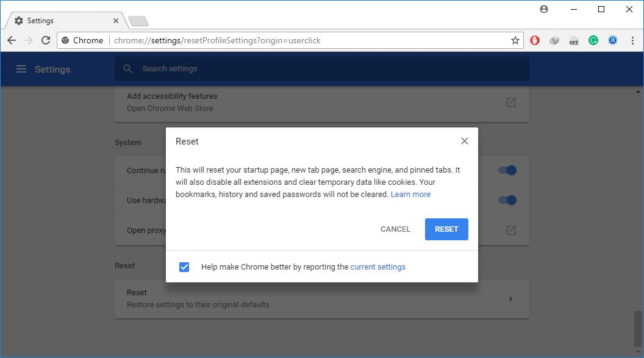The height and width of the screenshot is (358, 644).
Task: Minimize the Chrome window
Action: point(574,9)
